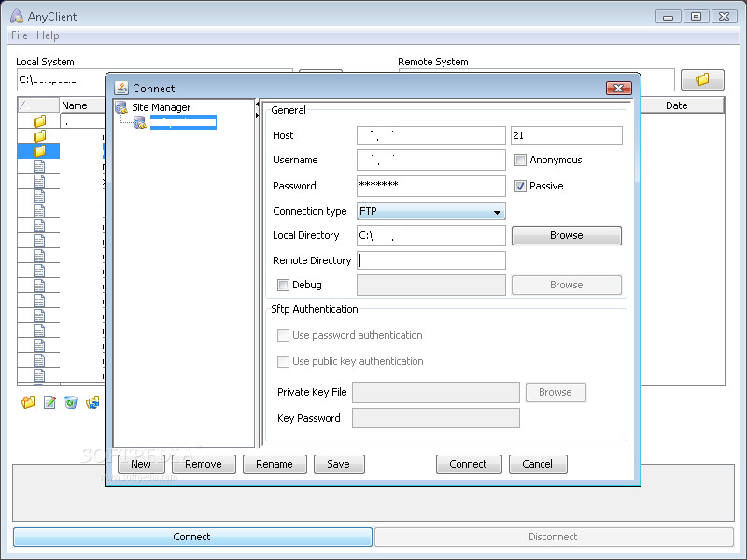The height and width of the screenshot is (560, 747).
Task: Click the port field containing 21
Action: (567, 135)
